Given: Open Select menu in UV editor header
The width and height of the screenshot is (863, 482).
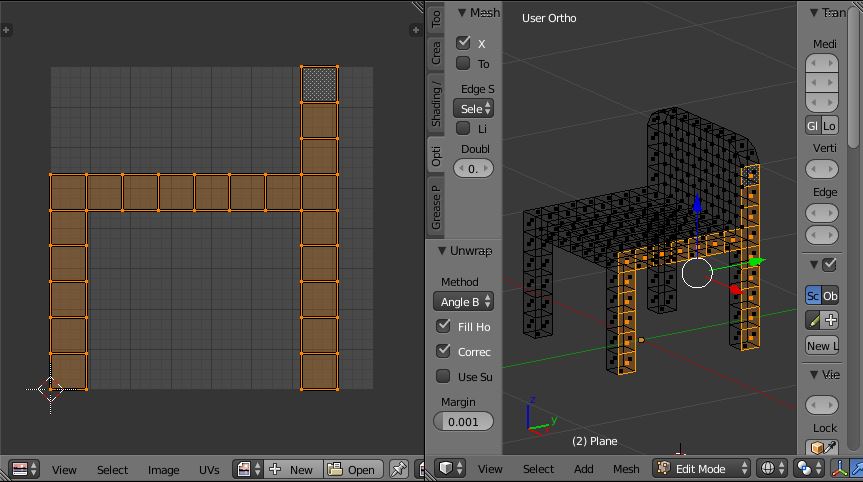Looking at the screenshot, I should (112, 470).
